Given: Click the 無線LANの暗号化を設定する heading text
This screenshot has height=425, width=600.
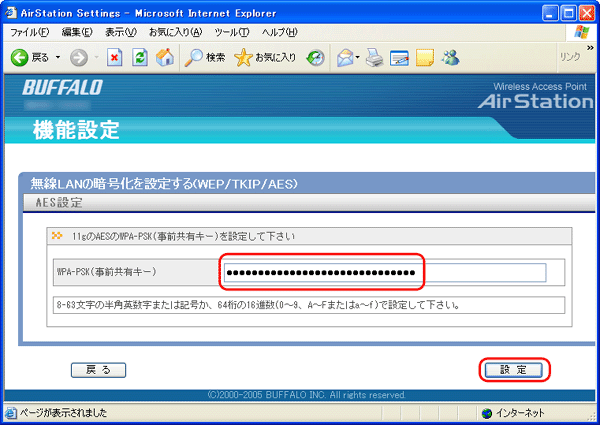Looking at the screenshot, I should point(164,184).
